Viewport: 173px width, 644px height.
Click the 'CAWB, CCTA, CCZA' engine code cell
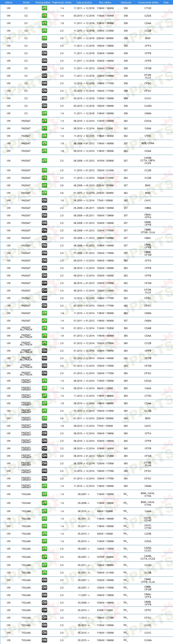(x=148, y=557)
